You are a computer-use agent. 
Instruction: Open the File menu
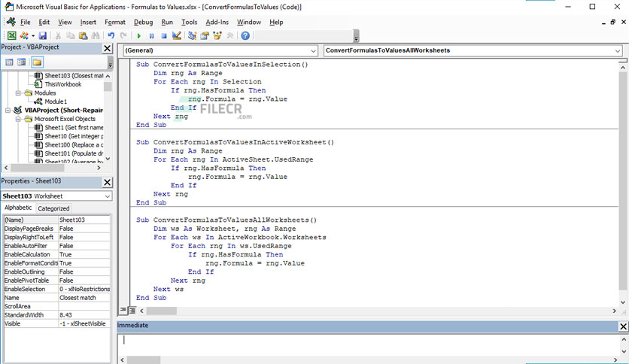[x=26, y=22]
